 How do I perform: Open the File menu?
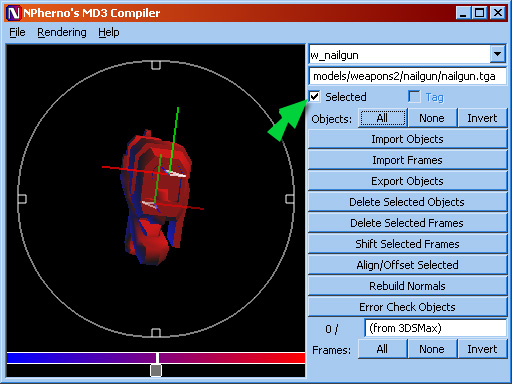[x=17, y=32]
